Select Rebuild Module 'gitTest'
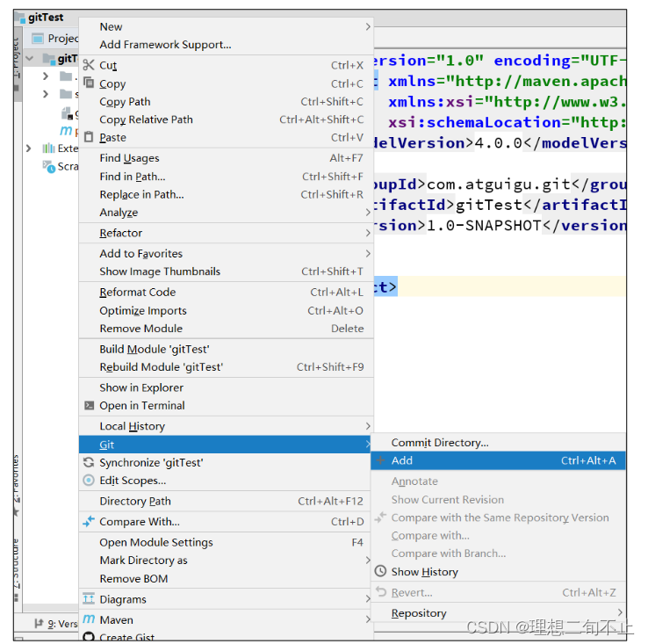Screen dimensions: 648x644 [226, 367]
